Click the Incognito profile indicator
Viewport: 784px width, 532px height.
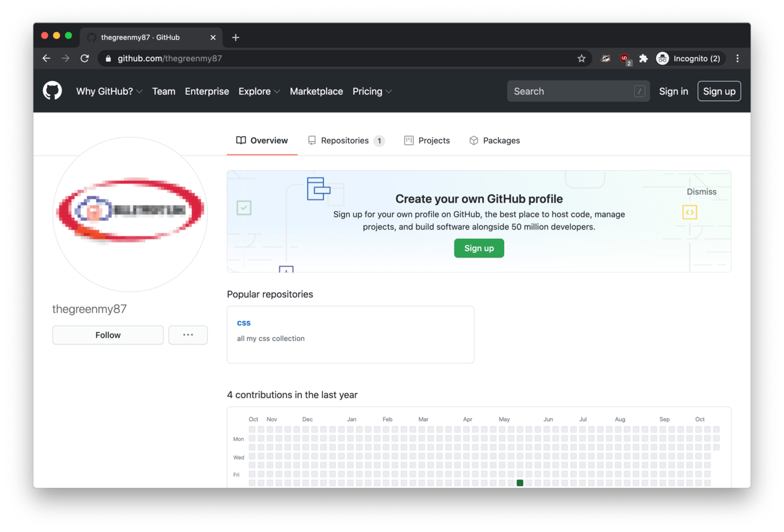point(690,58)
